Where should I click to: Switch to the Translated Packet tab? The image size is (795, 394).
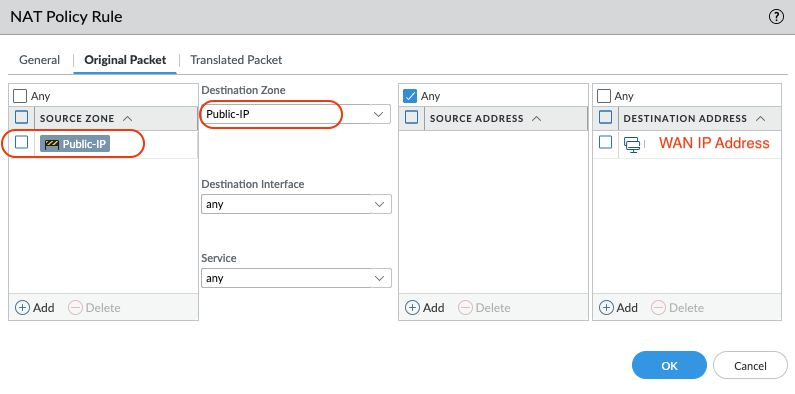236,60
